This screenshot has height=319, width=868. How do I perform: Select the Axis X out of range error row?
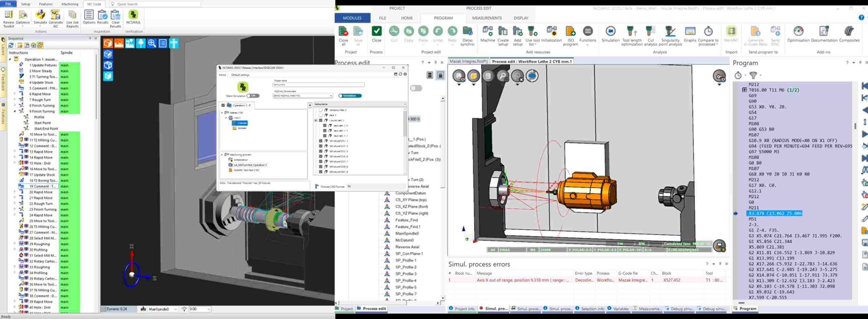coord(587,280)
